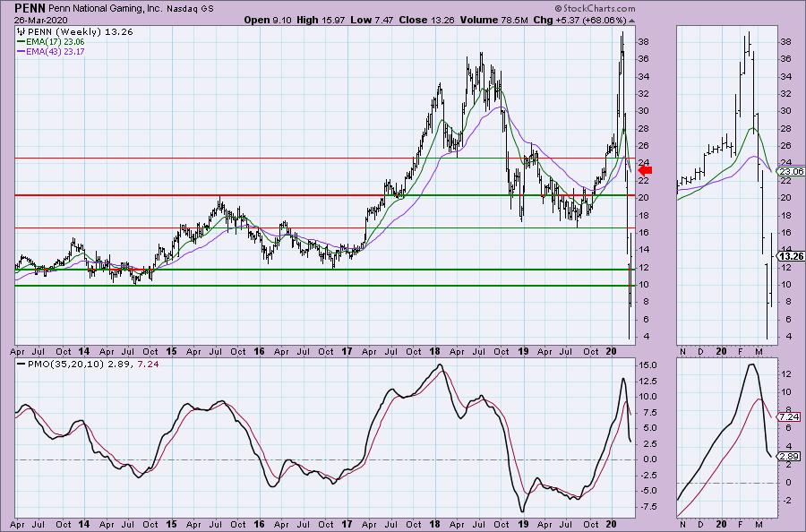
Task: Select the Close 13.26 header value
Action: 427,20
